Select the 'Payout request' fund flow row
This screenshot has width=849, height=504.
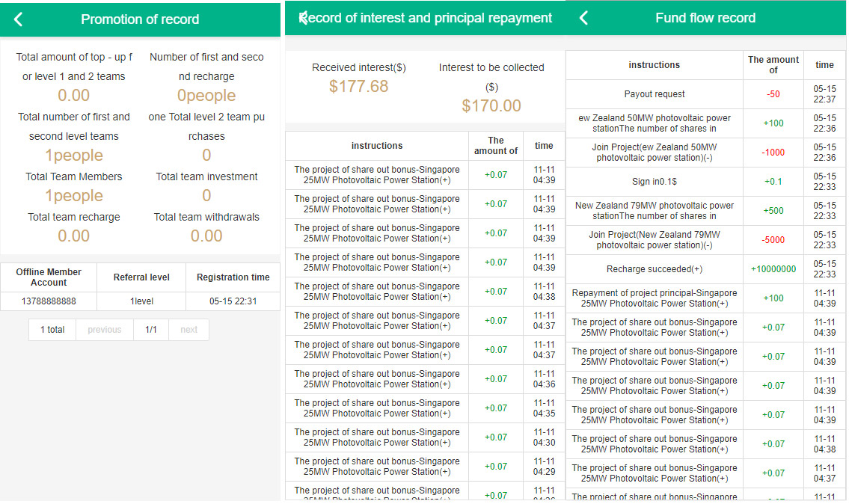point(655,94)
